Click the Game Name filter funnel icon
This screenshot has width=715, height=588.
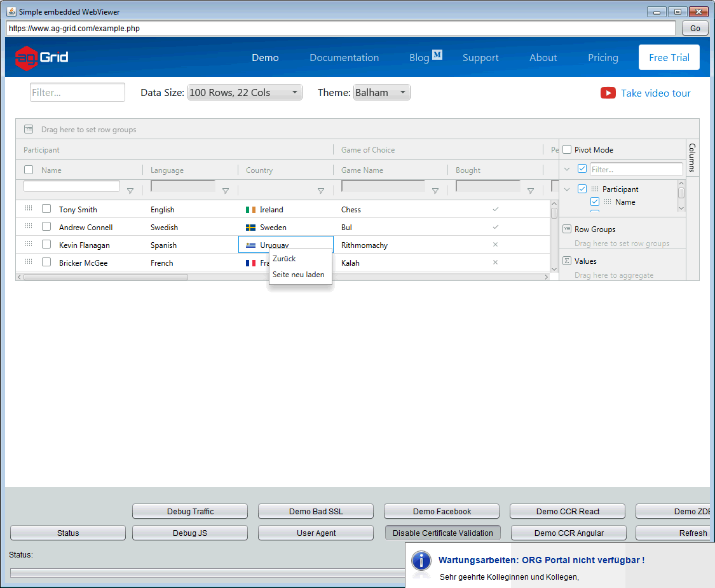pyautogui.click(x=435, y=191)
